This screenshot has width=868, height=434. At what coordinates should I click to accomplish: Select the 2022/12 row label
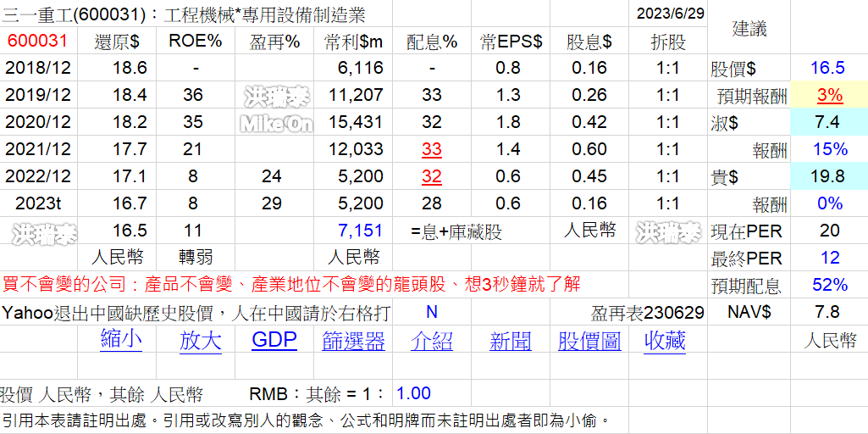click(x=37, y=176)
